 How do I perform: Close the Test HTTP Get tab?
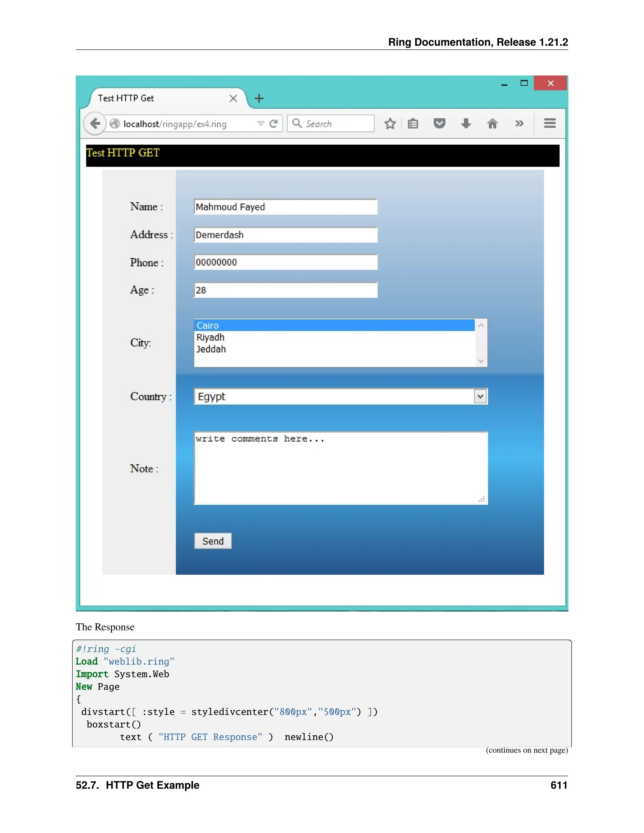(x=233, y=98)
